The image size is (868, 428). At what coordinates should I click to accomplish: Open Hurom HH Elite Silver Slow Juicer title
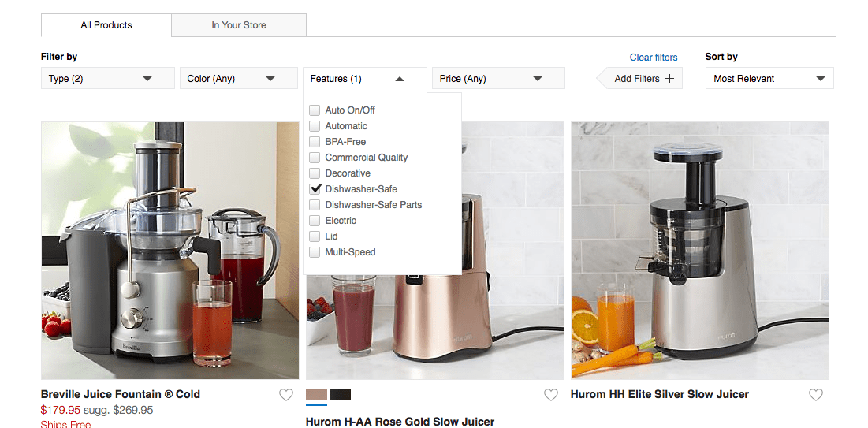pyautogui.click(x=660, y=394)
